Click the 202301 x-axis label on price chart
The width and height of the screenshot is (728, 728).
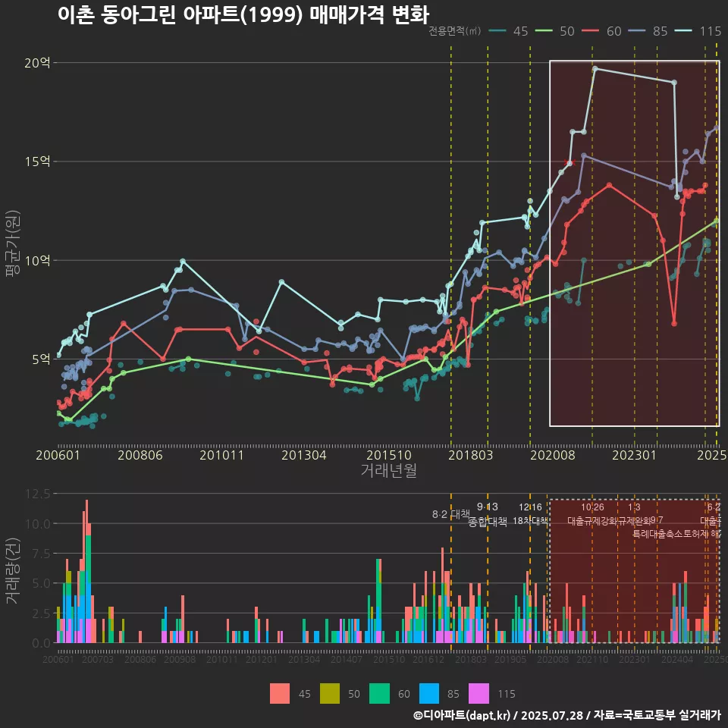point(634,455)
